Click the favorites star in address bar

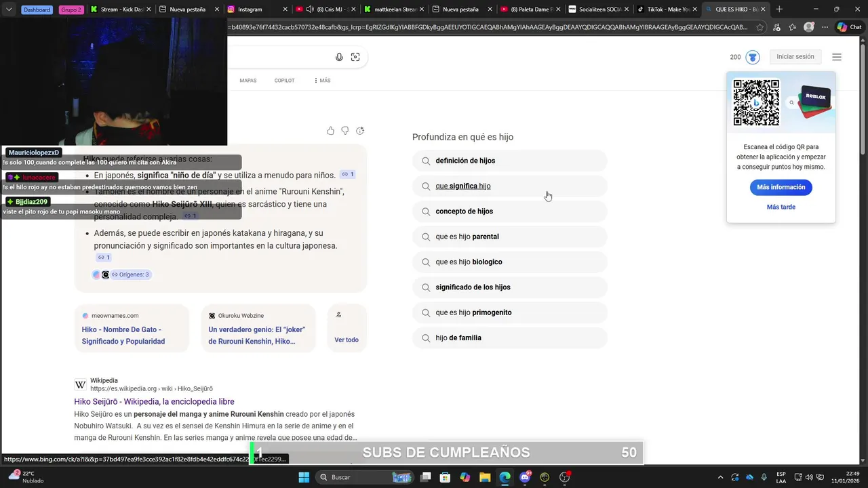pyautogui.click(x=760, y=27)
